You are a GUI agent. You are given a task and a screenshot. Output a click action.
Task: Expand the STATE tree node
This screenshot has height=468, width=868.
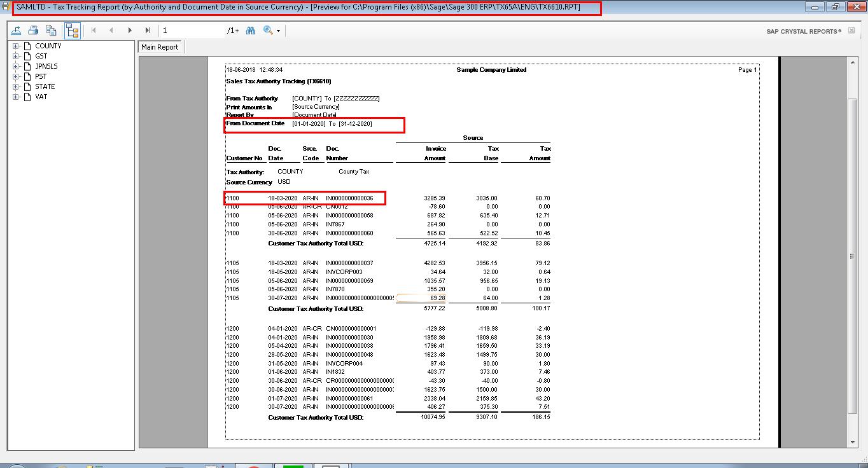click(16, 86)
